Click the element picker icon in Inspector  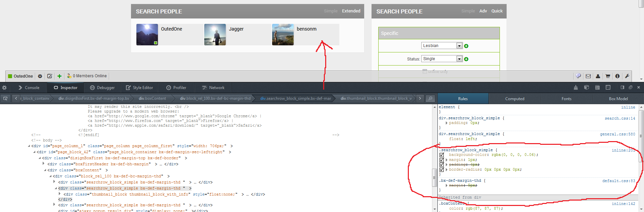pyautogui.click(x=5, y=98)
